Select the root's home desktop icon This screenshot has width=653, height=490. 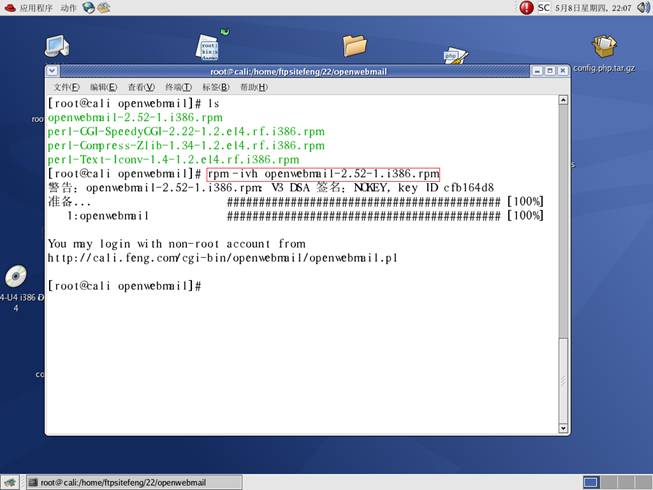(209, 48)
